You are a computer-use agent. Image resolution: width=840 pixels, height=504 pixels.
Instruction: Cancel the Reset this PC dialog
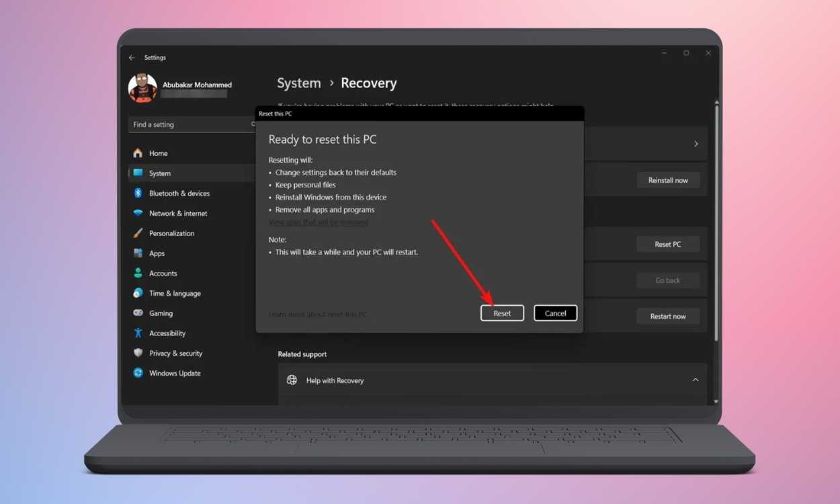[555, 313]
